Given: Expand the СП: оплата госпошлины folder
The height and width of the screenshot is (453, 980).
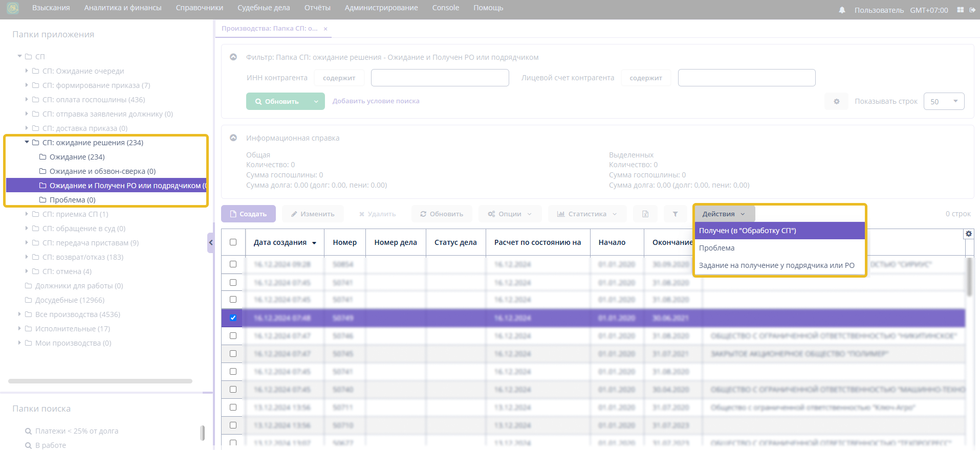Looking at the screenshot, I should tap(27, 100).
